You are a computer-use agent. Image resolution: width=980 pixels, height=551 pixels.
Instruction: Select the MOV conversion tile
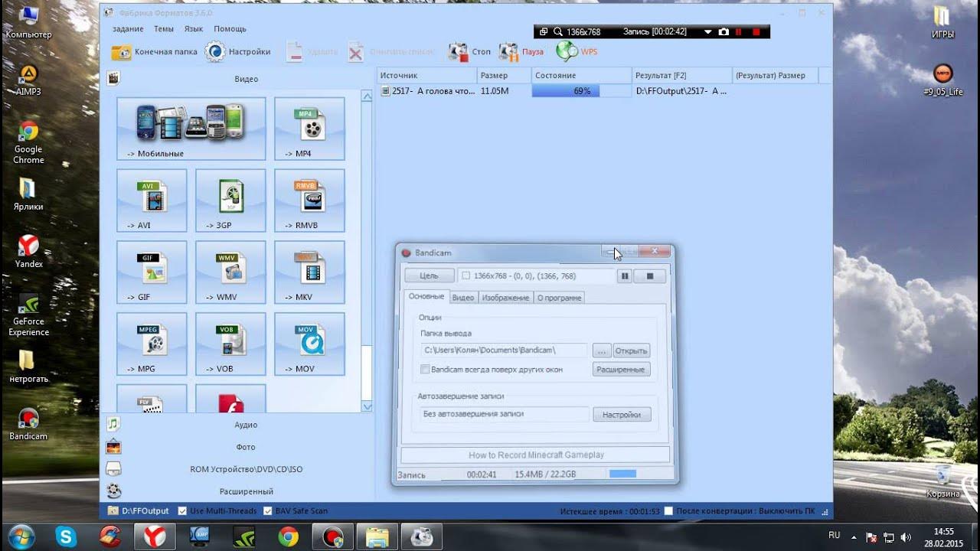pos(309,344)
